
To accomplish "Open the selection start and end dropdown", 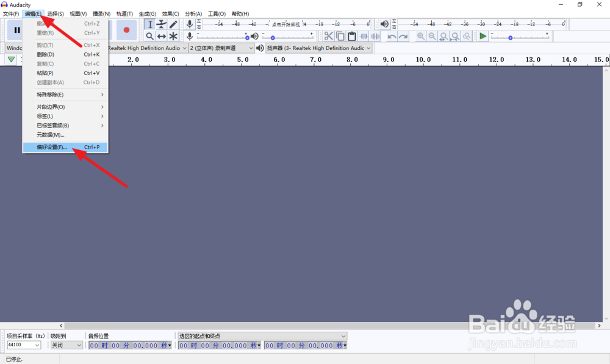I will (262, 336).
